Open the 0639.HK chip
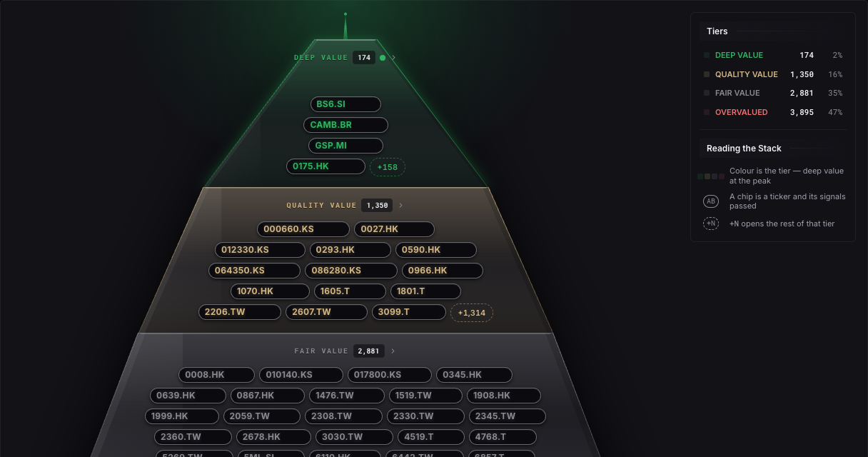 click(x=188, y=396)
